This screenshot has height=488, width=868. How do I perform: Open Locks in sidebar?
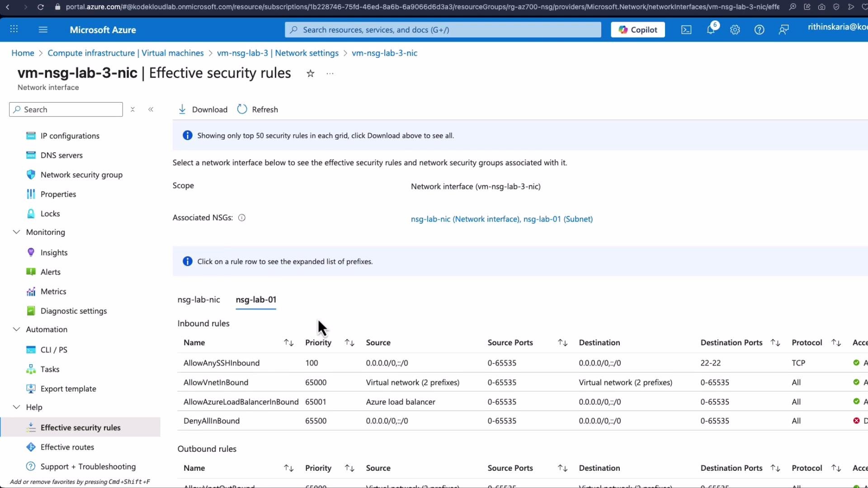[50, 214]
